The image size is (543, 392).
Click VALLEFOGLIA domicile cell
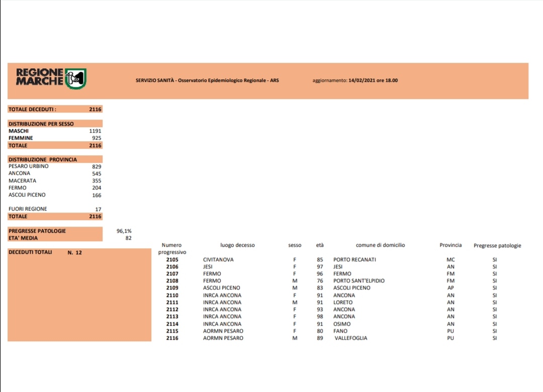(351, 338)
